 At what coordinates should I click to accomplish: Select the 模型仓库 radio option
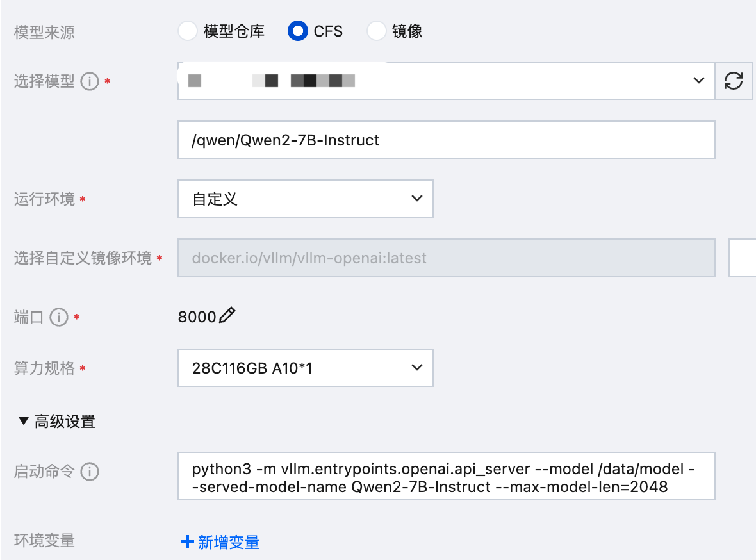pyautogui.click(x=187, y=31)
